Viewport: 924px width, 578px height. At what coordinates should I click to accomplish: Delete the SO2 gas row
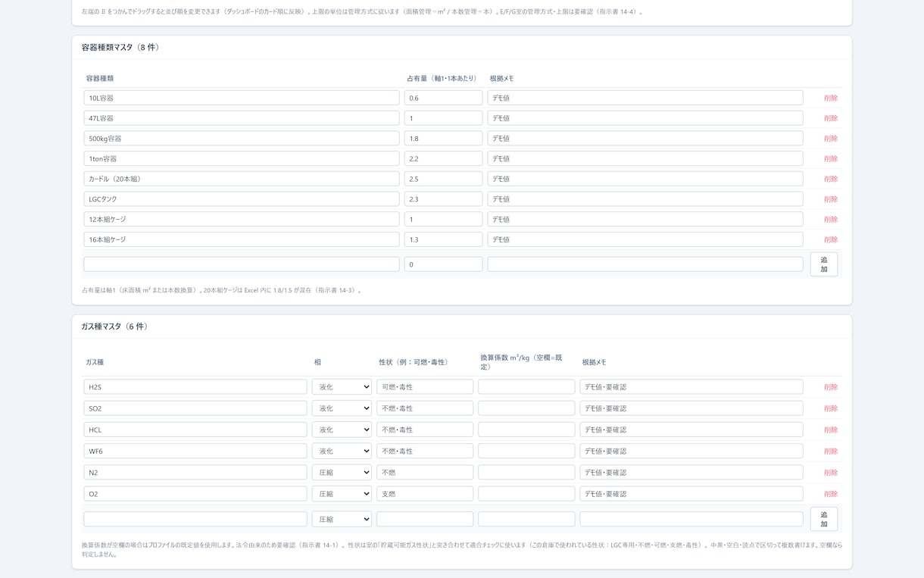831,408
